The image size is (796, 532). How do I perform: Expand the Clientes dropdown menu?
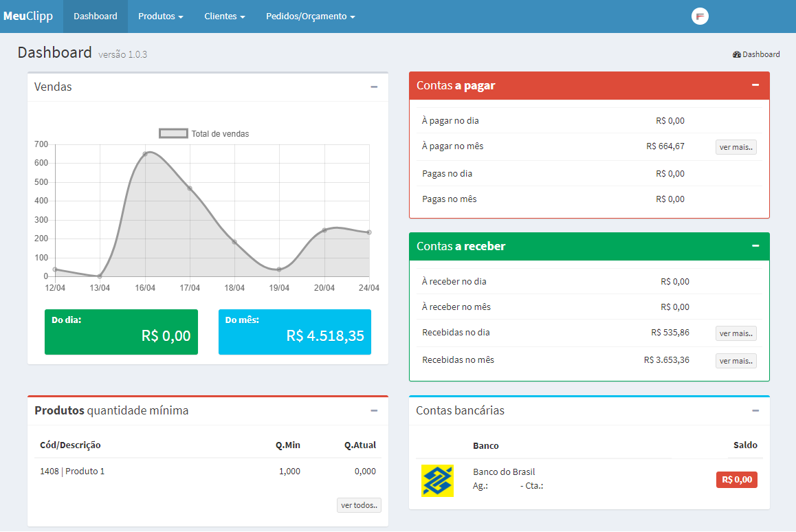click(x=224, y=16)
